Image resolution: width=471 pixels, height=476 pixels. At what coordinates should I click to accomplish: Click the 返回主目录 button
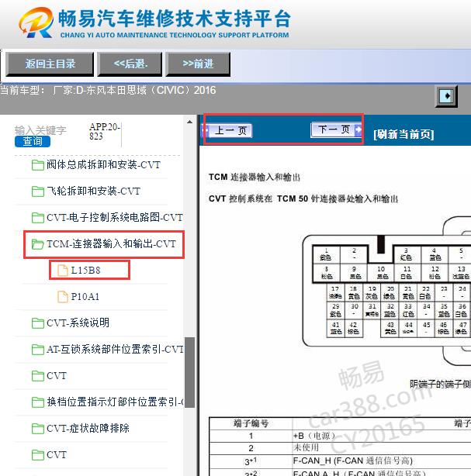pyautogui.click(x=50, y=64)
